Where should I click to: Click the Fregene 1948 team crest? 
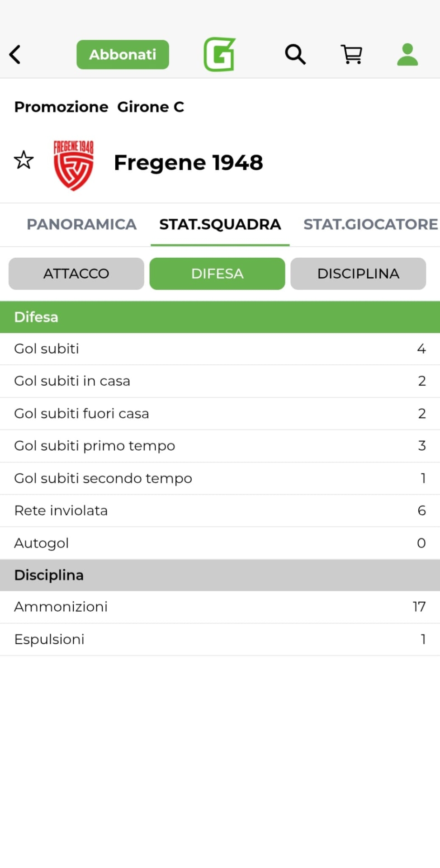[73, 165]
